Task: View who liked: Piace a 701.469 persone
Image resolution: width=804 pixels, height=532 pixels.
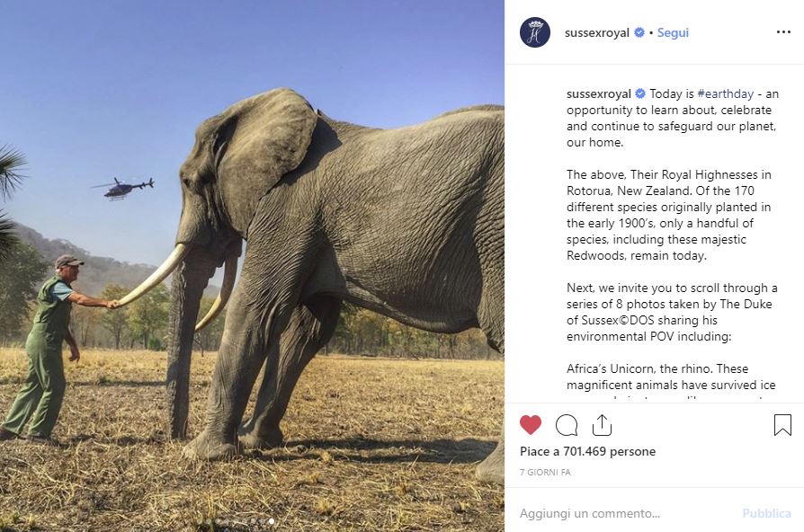Action: pos(587,451)
